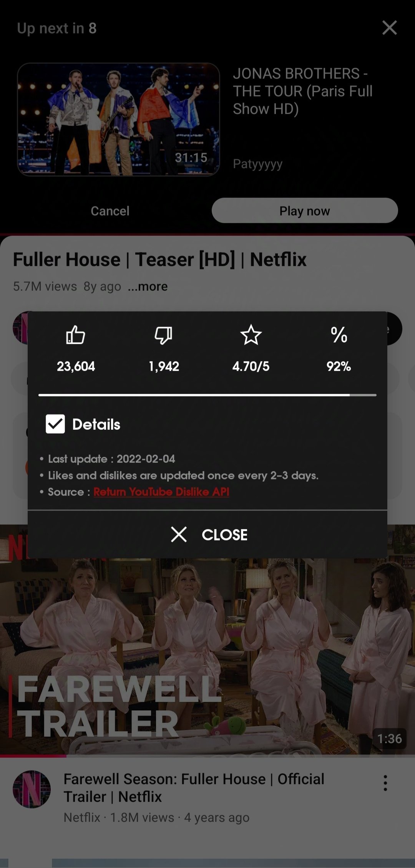Click the X icon beside CLOSE
Viewport: 415px width, 868px height.
pyautogui.click(x=179, y=534)
